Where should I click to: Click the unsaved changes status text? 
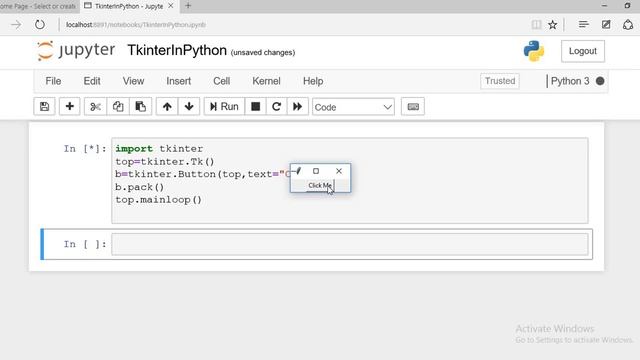[x=263, y=53]
